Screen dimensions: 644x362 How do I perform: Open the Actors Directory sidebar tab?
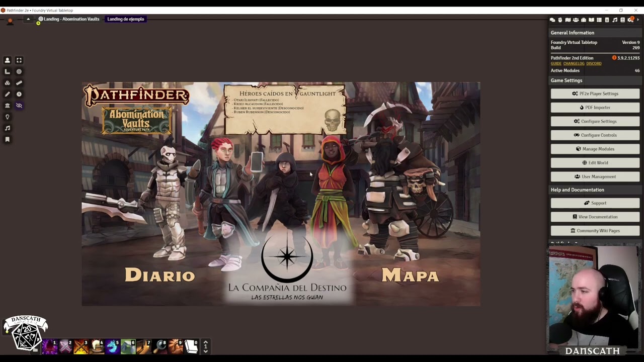[576, 20]
